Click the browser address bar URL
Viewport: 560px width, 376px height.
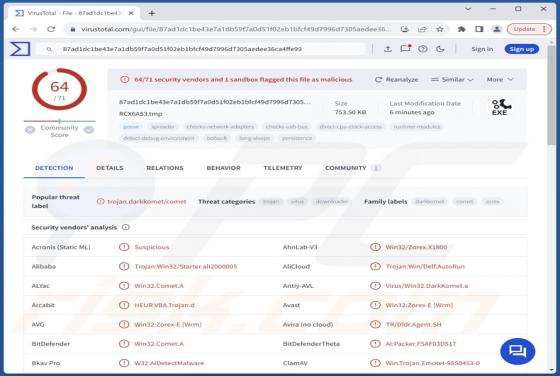[x=236, y=29]
